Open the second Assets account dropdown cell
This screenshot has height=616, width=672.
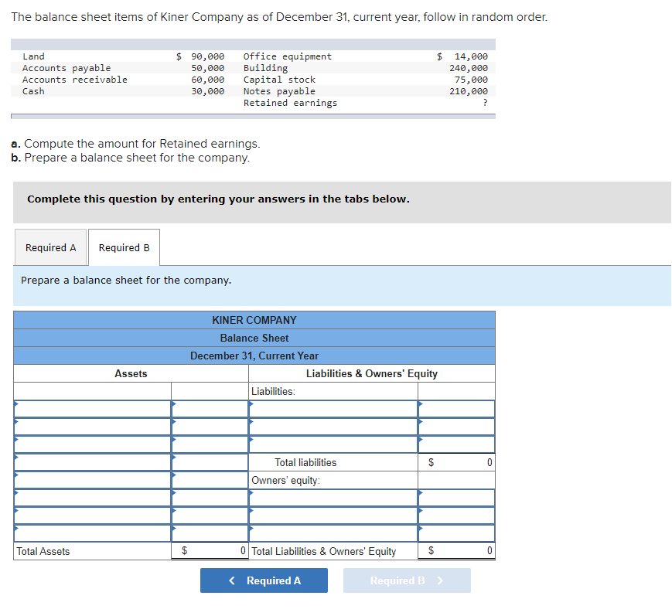[x=91, y=427]
